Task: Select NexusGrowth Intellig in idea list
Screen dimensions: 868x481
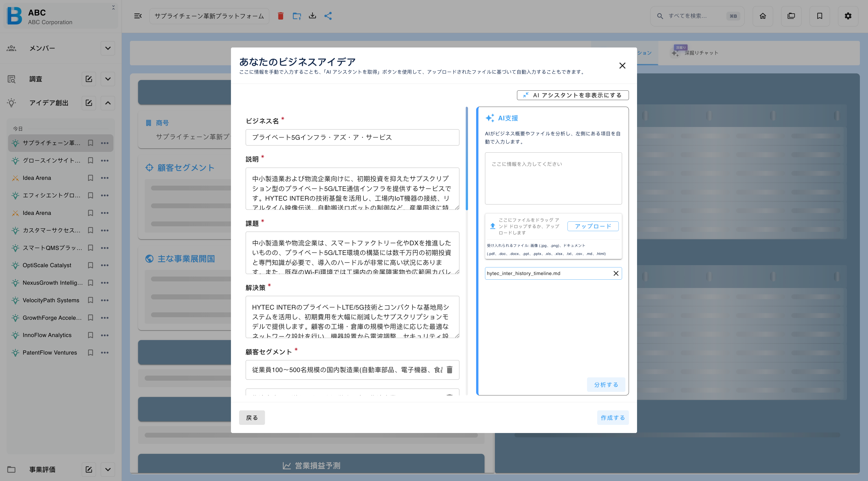Action: pos(52,283)
